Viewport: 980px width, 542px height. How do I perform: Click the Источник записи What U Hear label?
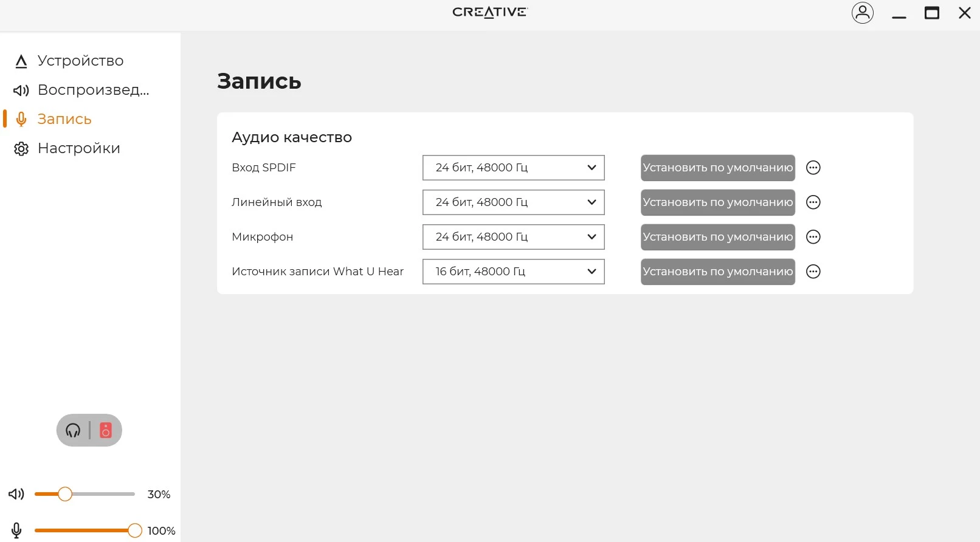pos(317,272)
